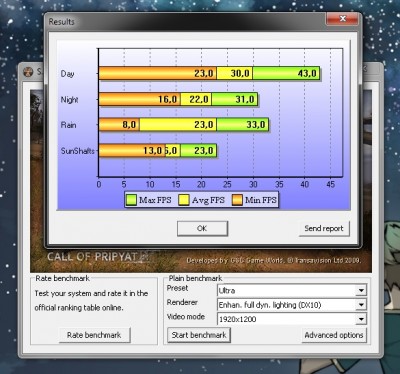Click the yellow Avg FPS legend swatch
This screenshot has height=374, width=400.
click(x=184, y=200)
